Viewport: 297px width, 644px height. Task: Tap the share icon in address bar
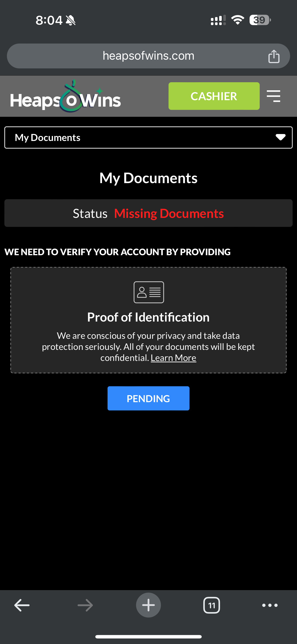pyautogui.click(x=274, y=56)
